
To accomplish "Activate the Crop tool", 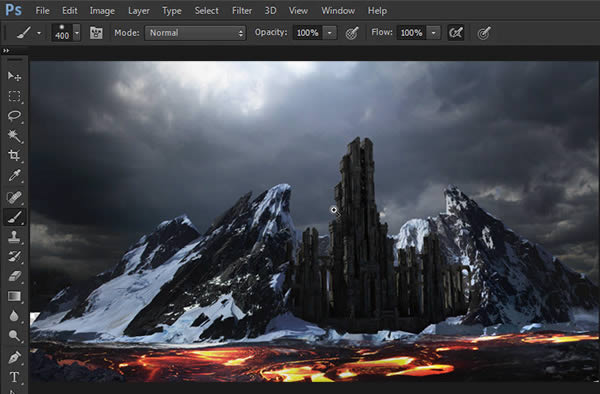I will pyautogui.click(x=15, y=155).
